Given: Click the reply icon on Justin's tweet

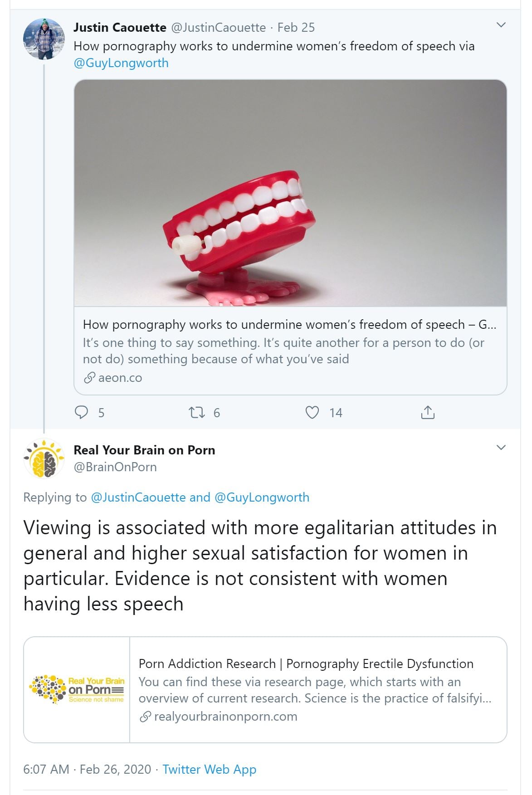Looking at the screenshot, I should tap(81, 412).
